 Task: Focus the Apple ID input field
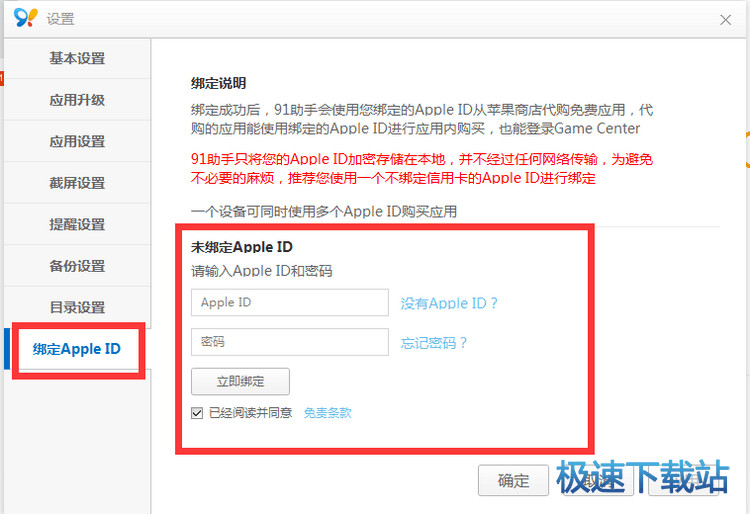[x=289, y=302]
